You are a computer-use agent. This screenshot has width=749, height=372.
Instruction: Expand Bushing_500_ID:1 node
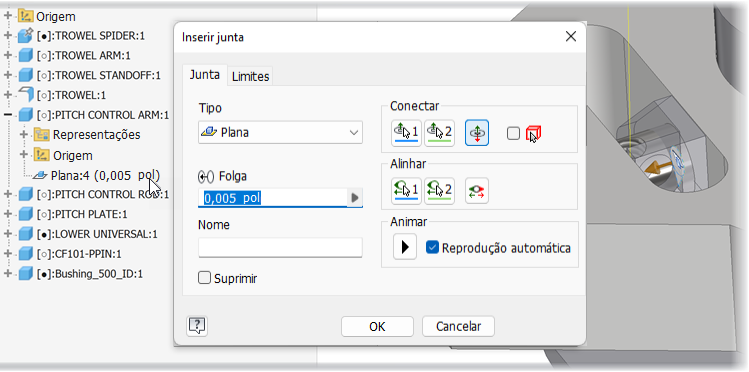click(x=7, y=274)
